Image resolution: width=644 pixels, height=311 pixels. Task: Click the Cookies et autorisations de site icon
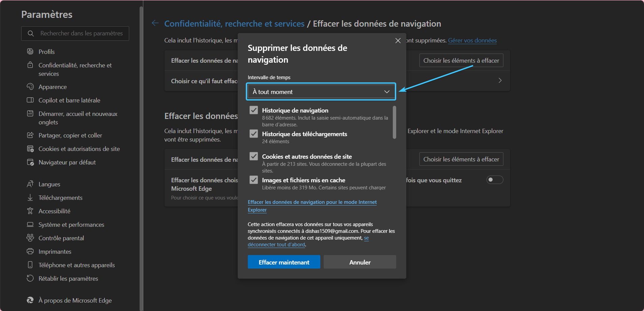[x=30, y=149]
